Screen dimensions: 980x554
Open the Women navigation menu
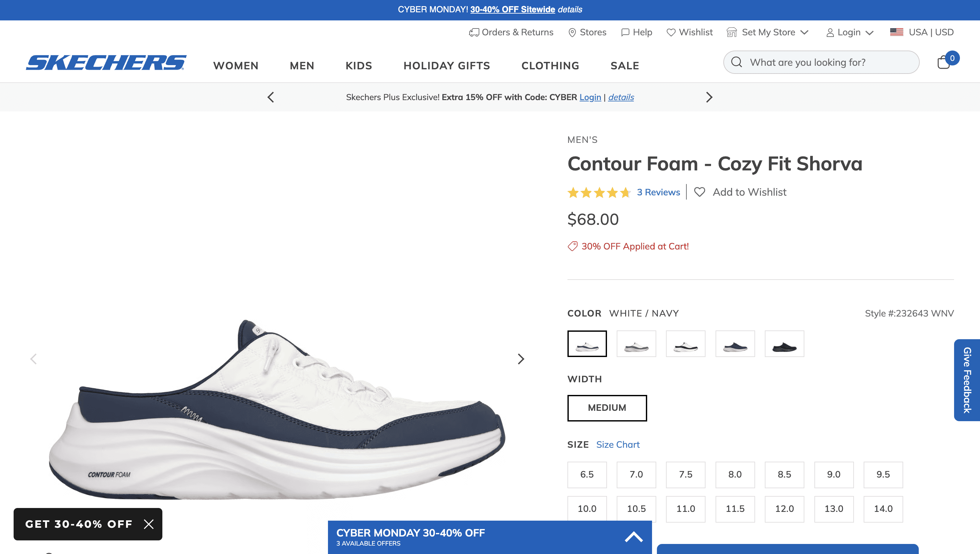(x=236, y=66)
